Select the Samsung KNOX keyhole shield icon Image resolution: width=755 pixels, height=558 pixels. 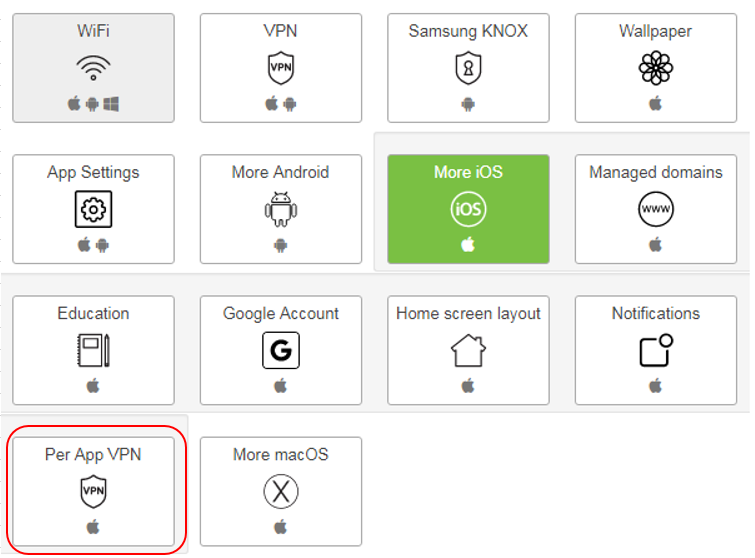coord(468,68)
